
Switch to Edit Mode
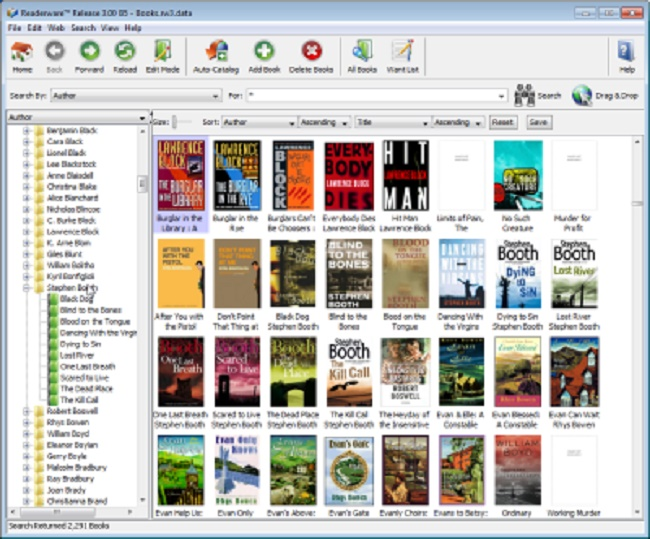click(162, 51)
